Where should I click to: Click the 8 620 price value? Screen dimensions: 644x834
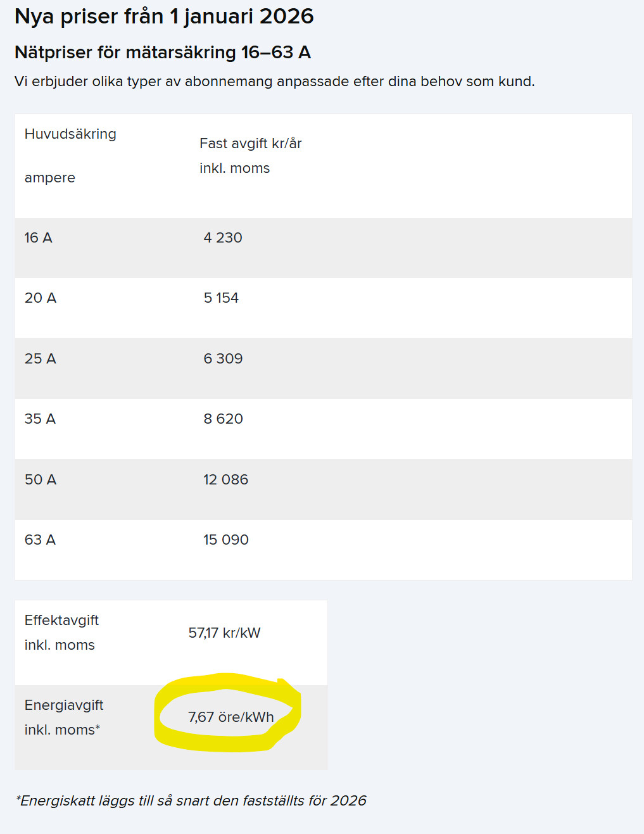click(223, 419)
